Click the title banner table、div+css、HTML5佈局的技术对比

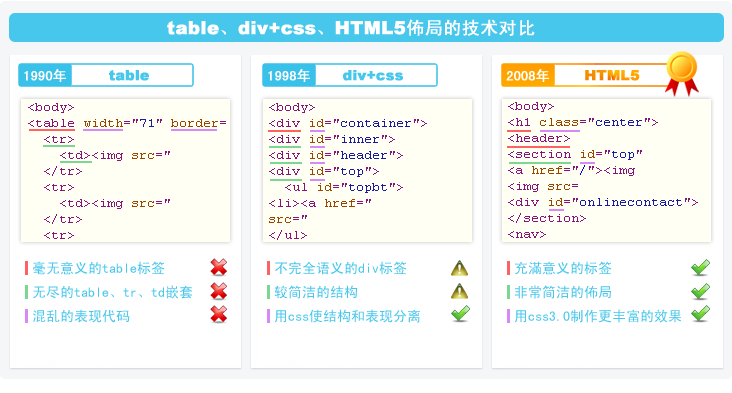point(366,28)
